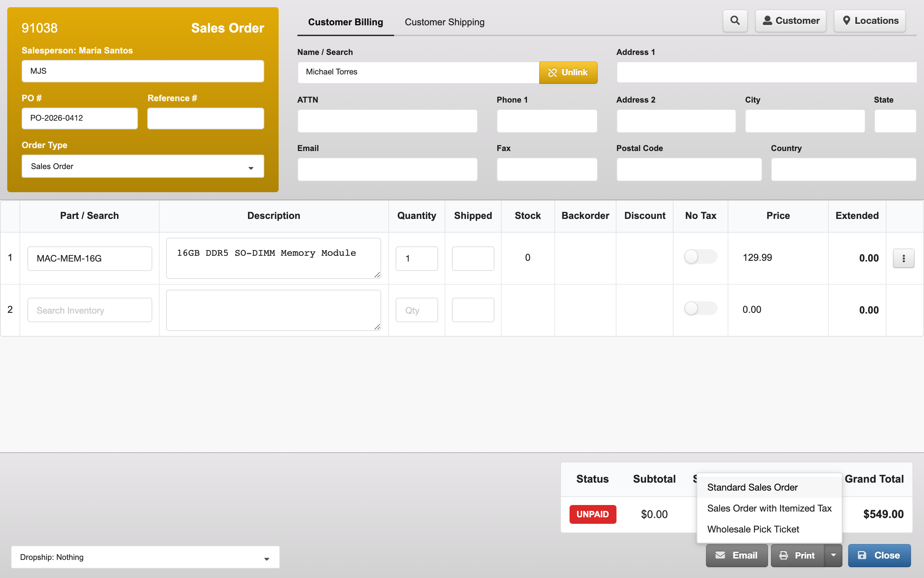Click the City field

tap(805, 121)
